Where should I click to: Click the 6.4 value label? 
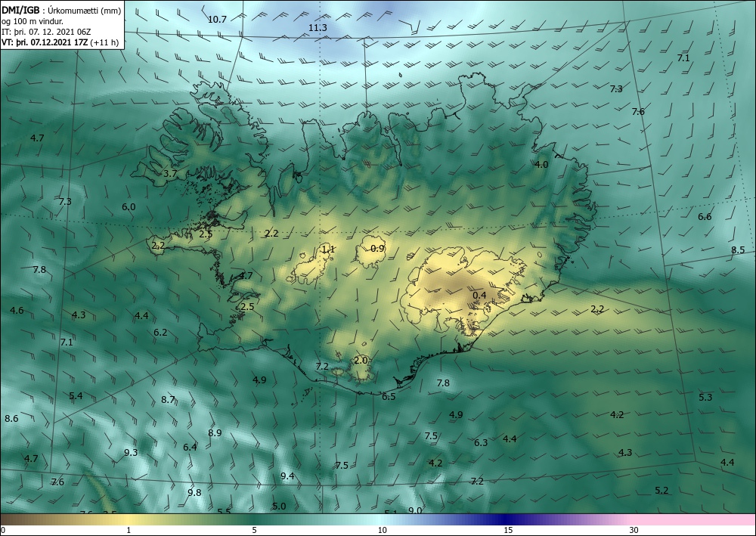point(190,448)
